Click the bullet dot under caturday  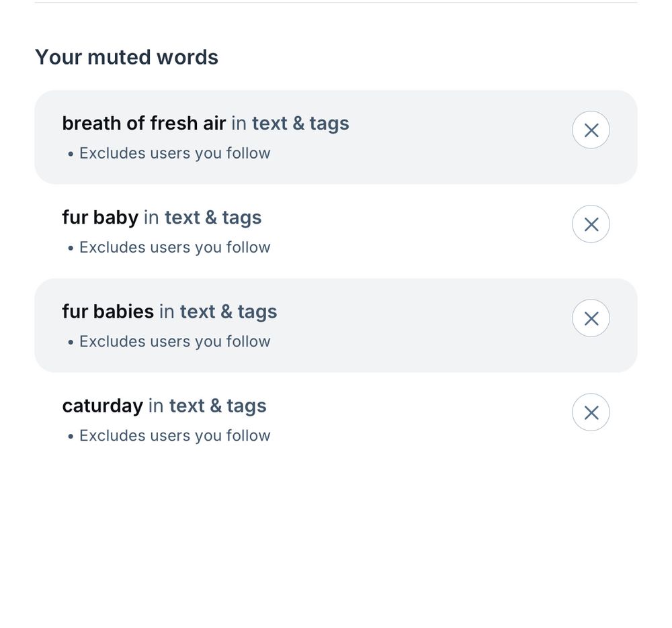click(71, 437)
